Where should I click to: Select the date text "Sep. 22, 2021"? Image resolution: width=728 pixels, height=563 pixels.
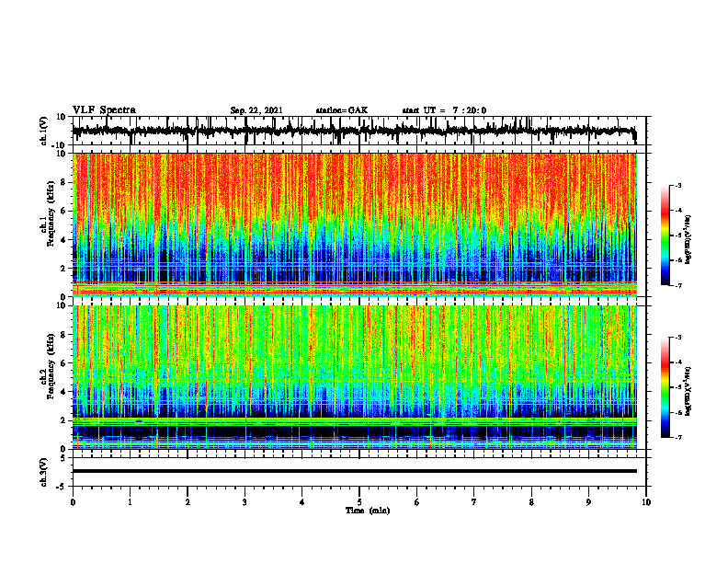[x=256, y=110]
